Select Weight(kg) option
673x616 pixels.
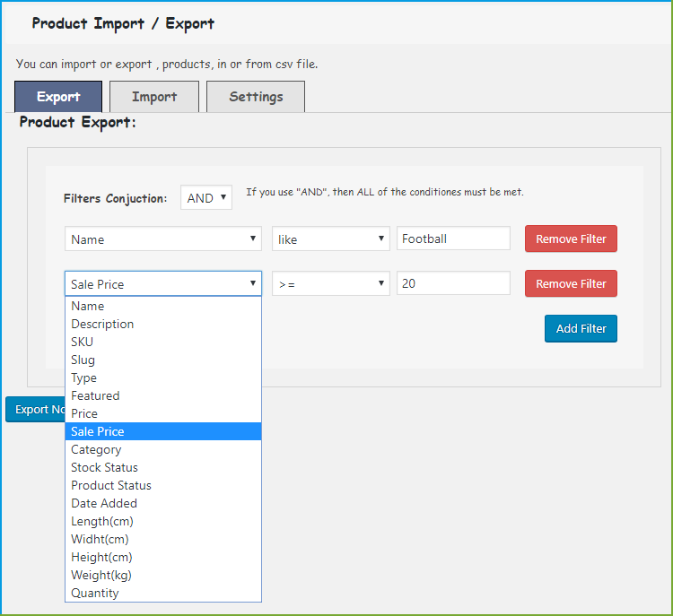(101, 575)
